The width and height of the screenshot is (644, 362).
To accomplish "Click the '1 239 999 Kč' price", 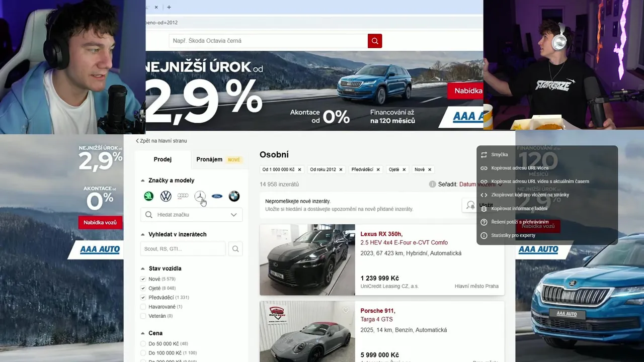I will tap(380, 278).
